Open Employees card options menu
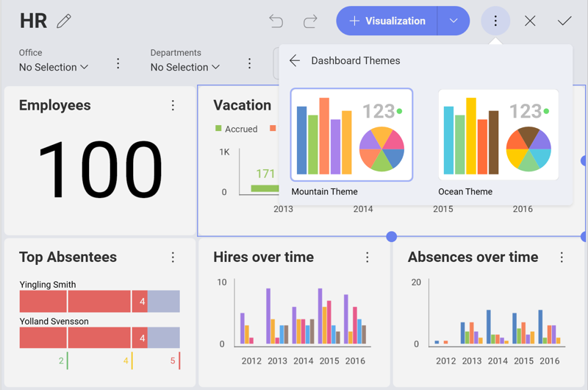Image resolution: width=588 pixels, height=390 pixels. click(173, 105)
